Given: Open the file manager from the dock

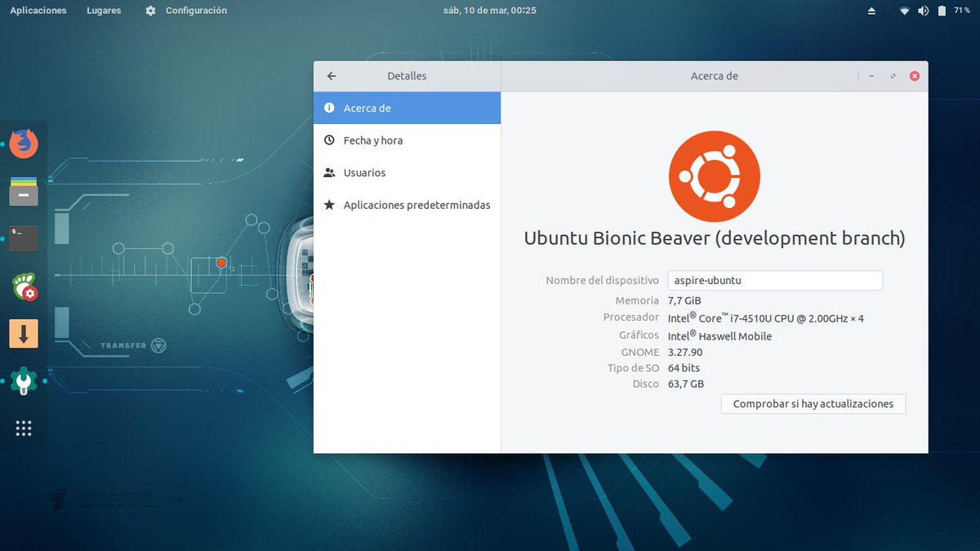Looking at the screenshot, I should click(x=24, y=192).
